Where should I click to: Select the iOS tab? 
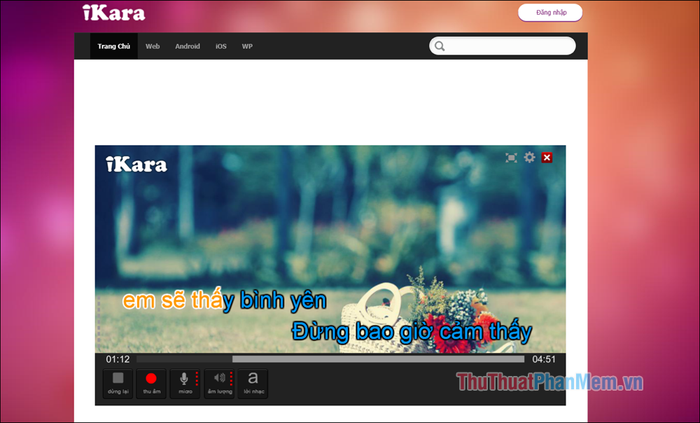pos(221,46)
